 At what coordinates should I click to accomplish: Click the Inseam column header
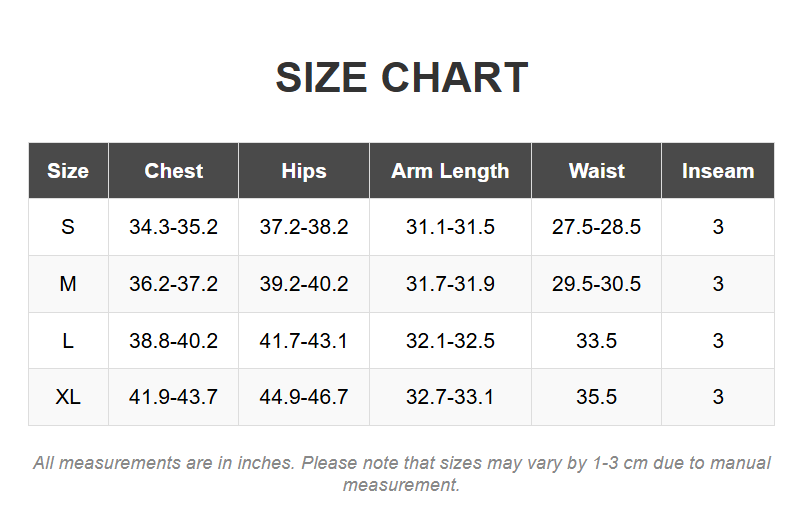[718, 171]
